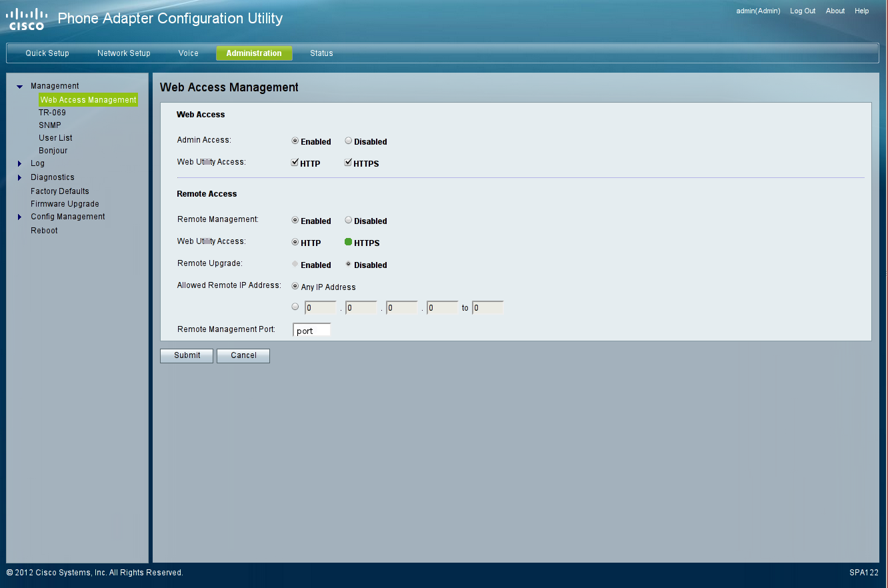Switch to the Network Setup tab

[x=123, y=53]
